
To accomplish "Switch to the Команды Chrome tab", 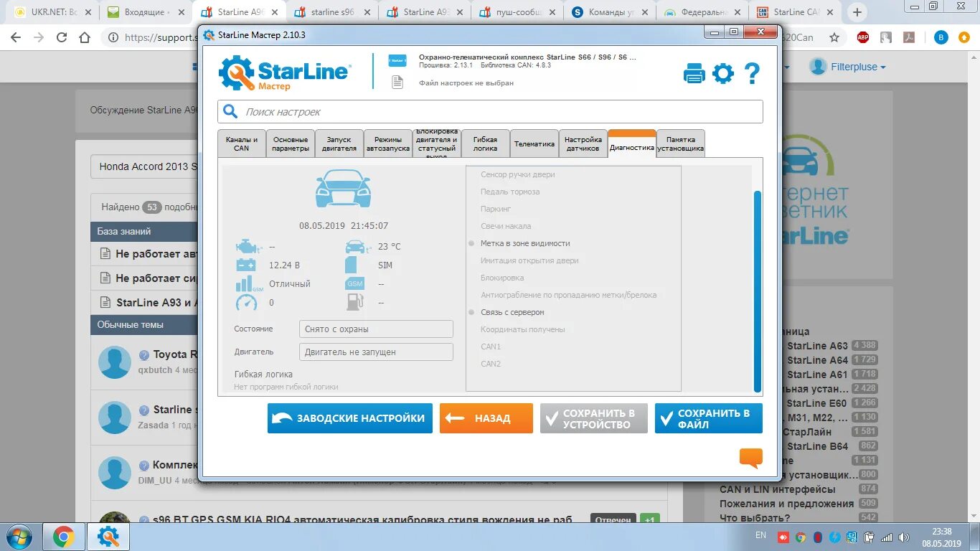I will coord(610,12).
